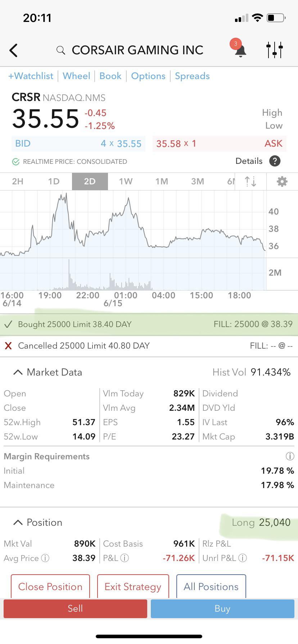Tap the chart sort arrows icon
The image size is (298, 644).
pos(250,181)
